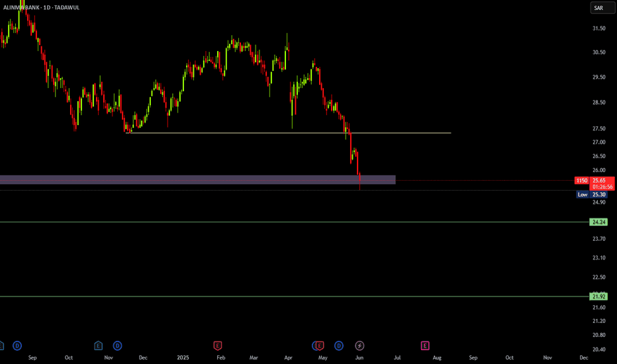Image resolution: width=617 pixels, height=364 pixels.
Task: Open the SAR currency selector
Action: pos(602,8)
